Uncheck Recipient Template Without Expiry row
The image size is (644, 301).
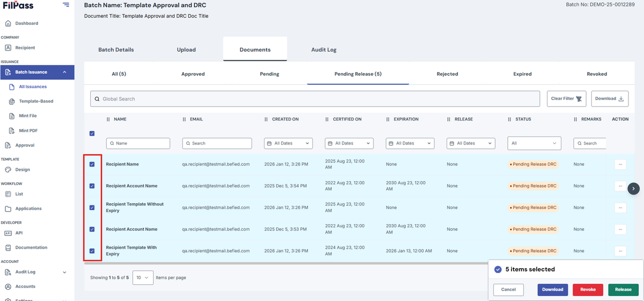point(92,207)
